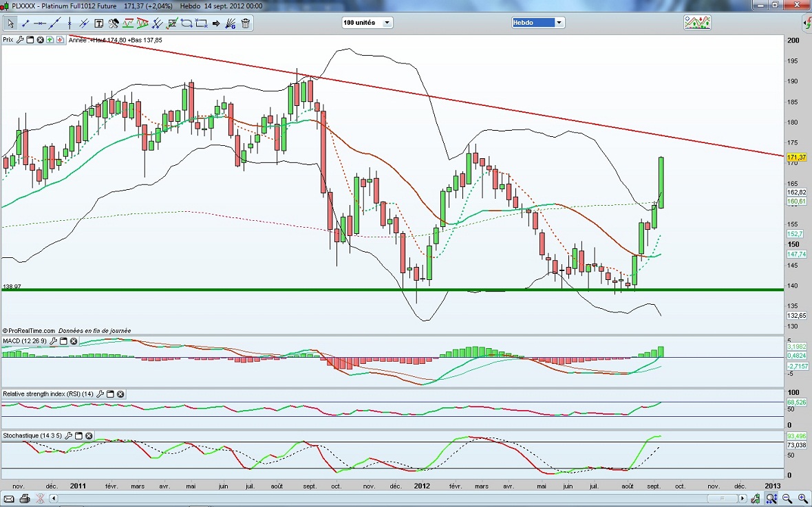Click the trash bin delete icon

[246, 23]
